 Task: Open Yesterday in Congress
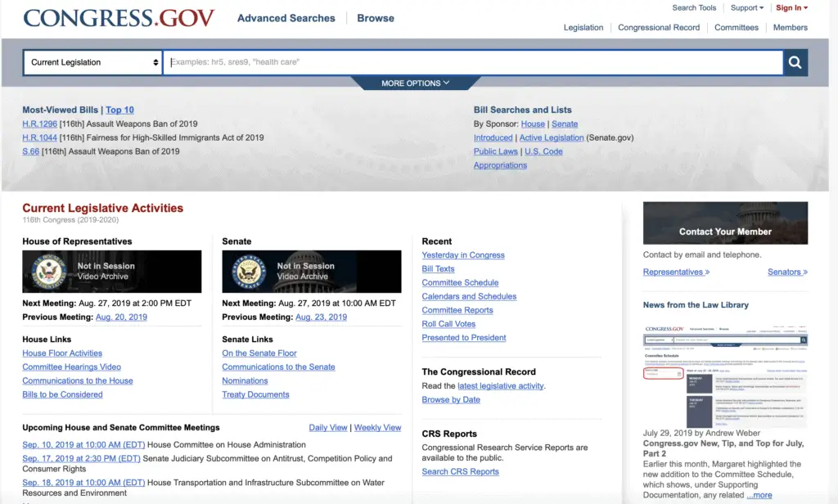coord(463,255)
